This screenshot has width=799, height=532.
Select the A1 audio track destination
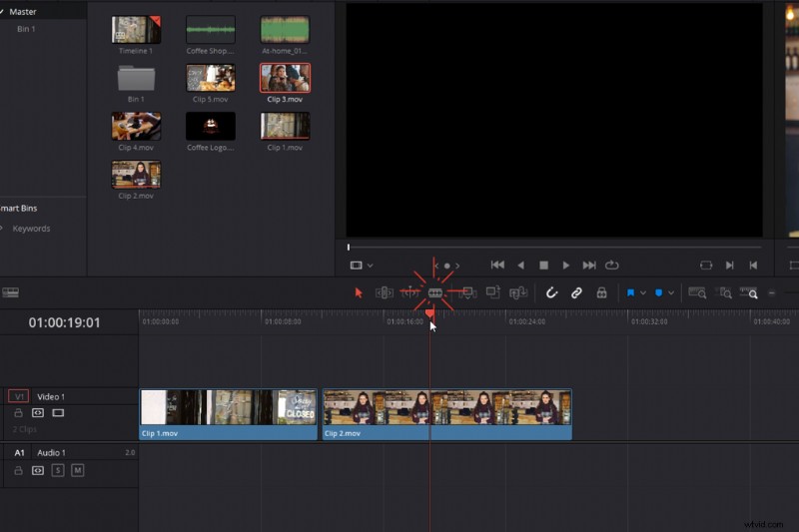point(19,452)
